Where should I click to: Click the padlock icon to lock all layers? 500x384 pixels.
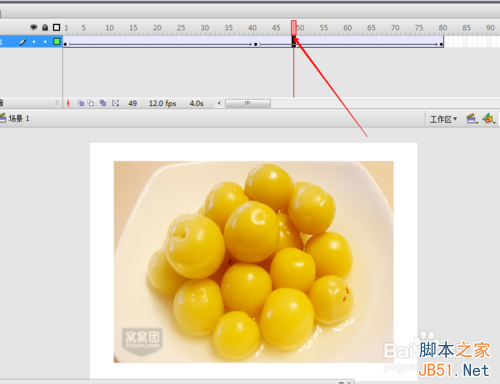(45, 27)
